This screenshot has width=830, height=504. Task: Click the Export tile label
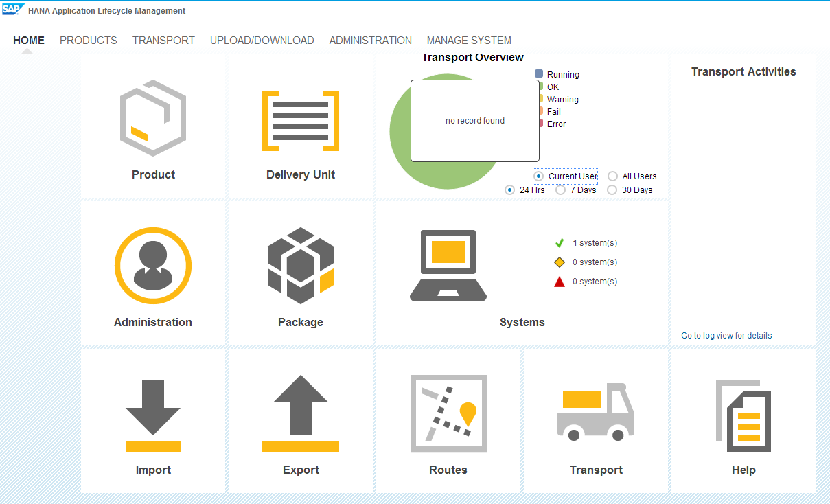[301, 470]
